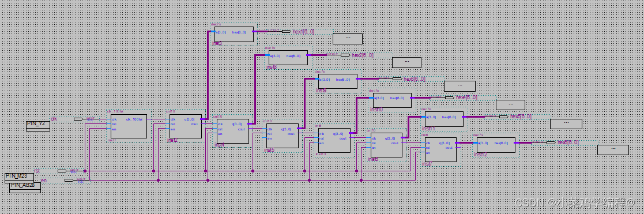Click the hex1[6..0] pin name label
The height and width of the screenshot is (214, 644).
click(303, 32)
